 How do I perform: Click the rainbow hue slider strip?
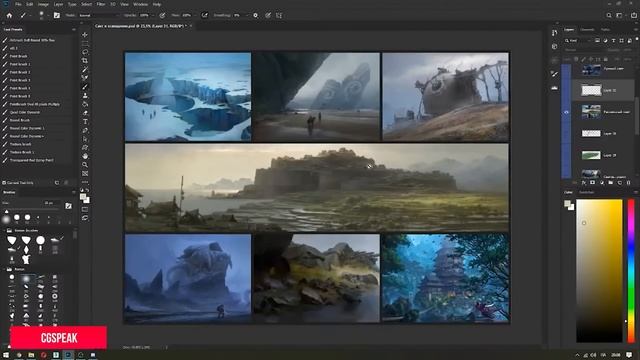click(631, 271)
